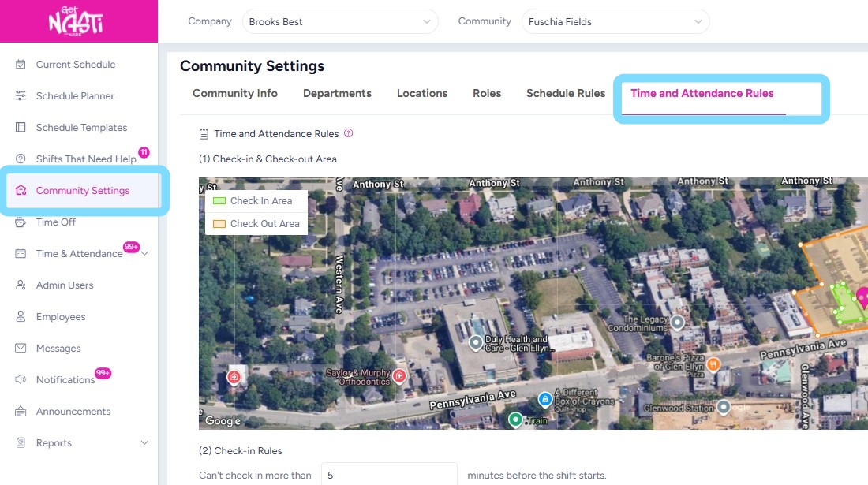Click the orange Check Out Area swatch

point(220,223)
